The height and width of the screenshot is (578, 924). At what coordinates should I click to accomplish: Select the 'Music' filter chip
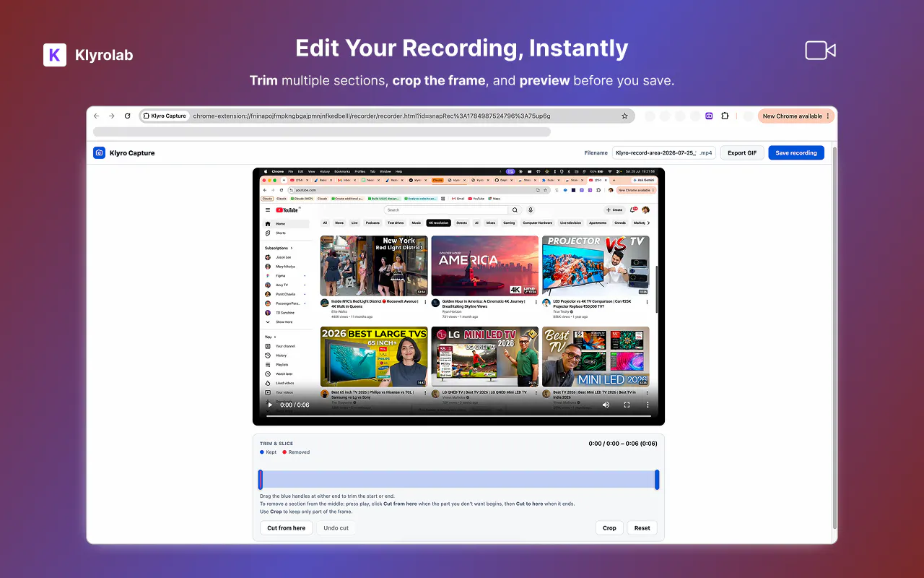click(x=417, y=223)
